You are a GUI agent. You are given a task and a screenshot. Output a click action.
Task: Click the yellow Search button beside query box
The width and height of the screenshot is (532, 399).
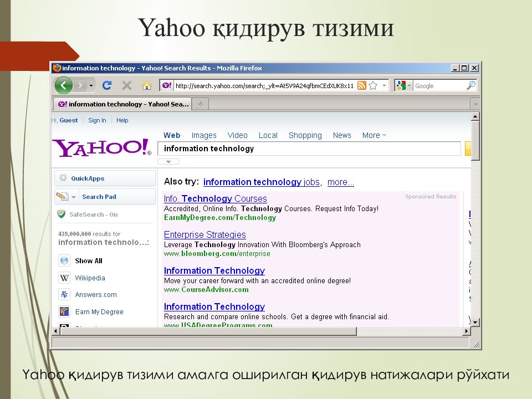coord(468,149)
